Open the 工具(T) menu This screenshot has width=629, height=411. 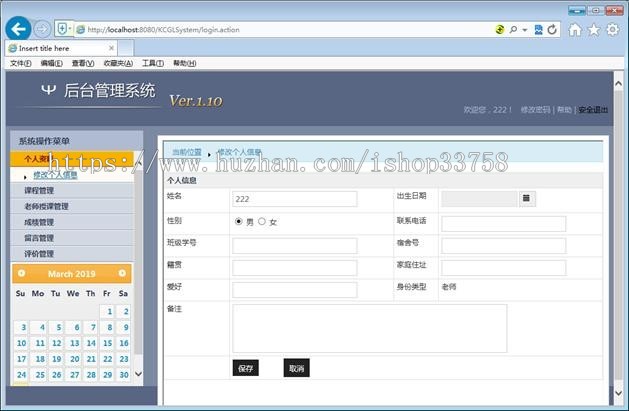(x=153, y=63)
